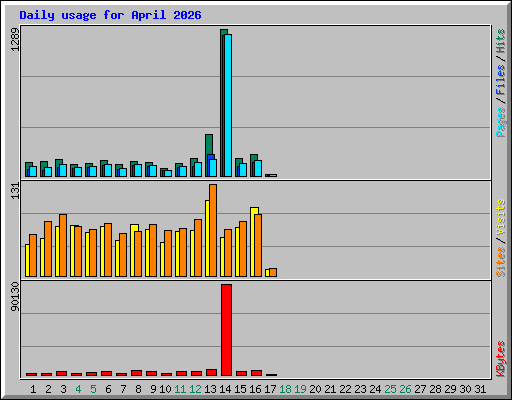This screenshot has width=512, height=400.
Task: Click the day 17 axis label
Action: coord(270,389)
